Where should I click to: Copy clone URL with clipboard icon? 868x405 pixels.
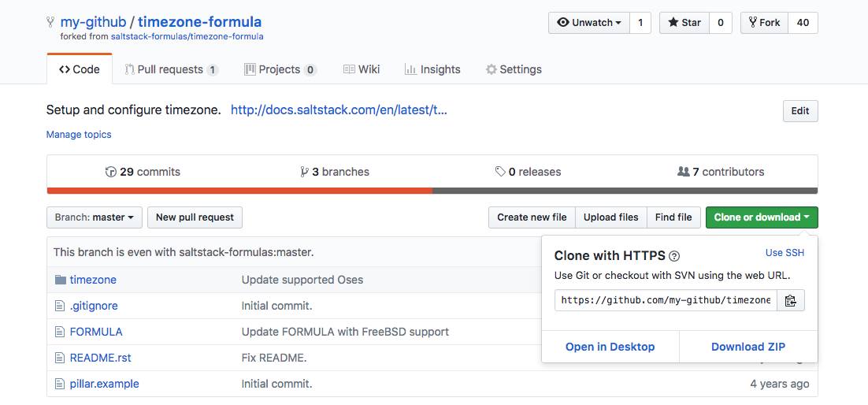791,300
